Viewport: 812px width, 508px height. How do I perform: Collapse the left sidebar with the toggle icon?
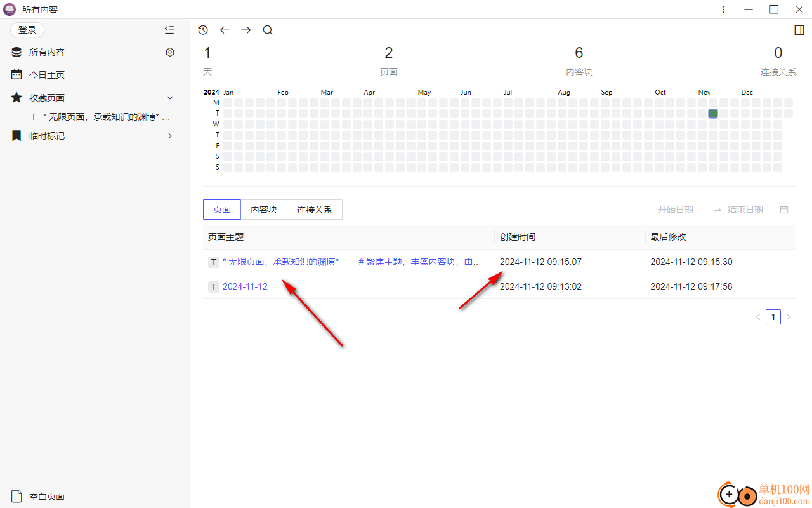click(169, 30)
